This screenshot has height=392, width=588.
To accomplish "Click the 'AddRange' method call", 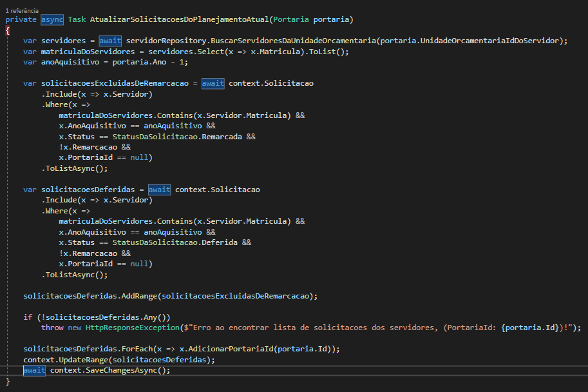I will pos(139,296).
